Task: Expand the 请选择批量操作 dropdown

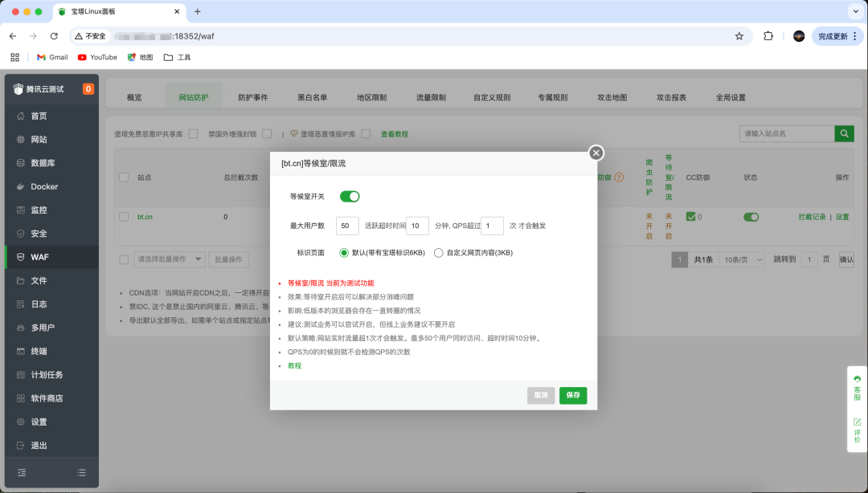Action: pos(169,259)
